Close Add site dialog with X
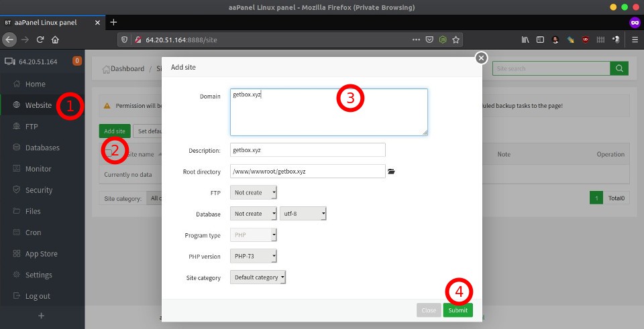 coord(481,58)
